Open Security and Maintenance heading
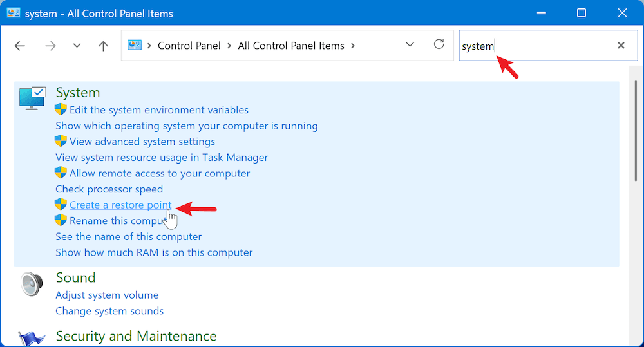The width and height of the screenshot is (644, 347). (136, 336)
